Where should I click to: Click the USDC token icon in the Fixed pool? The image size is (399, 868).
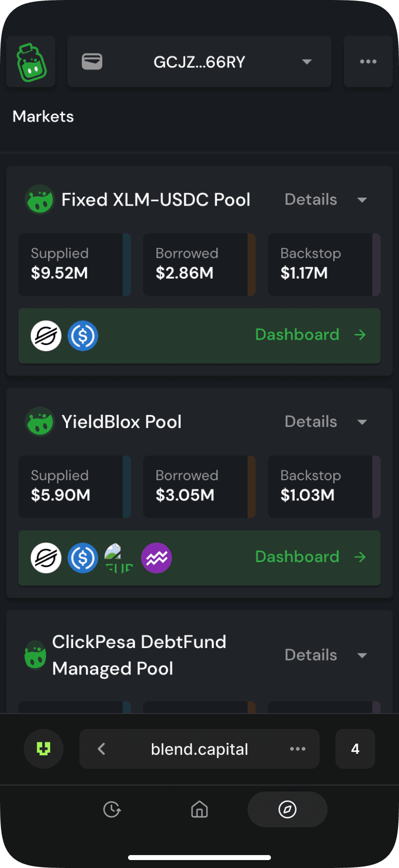83,336
